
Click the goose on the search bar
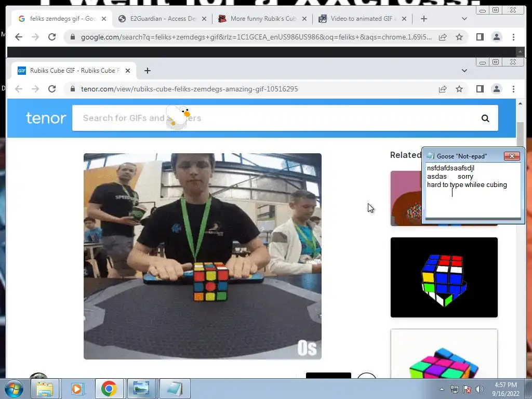coord(178,117)
